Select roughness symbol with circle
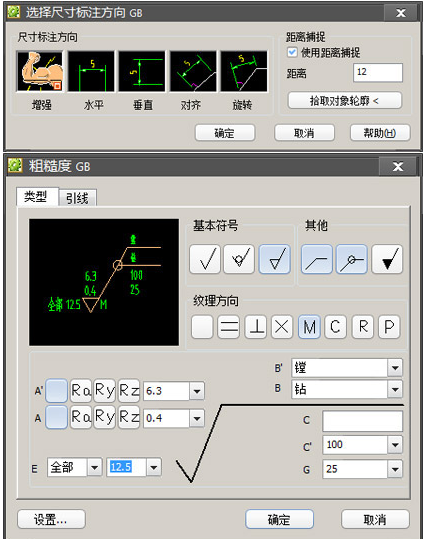Viewport: 425px width, 539px height. [x=239, y=259]
